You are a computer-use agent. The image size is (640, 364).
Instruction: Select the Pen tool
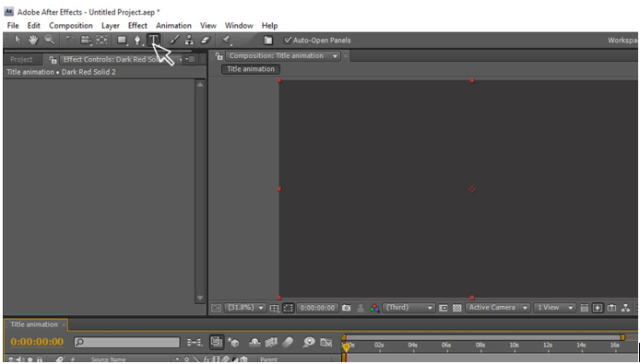click(x=137, y=40)
